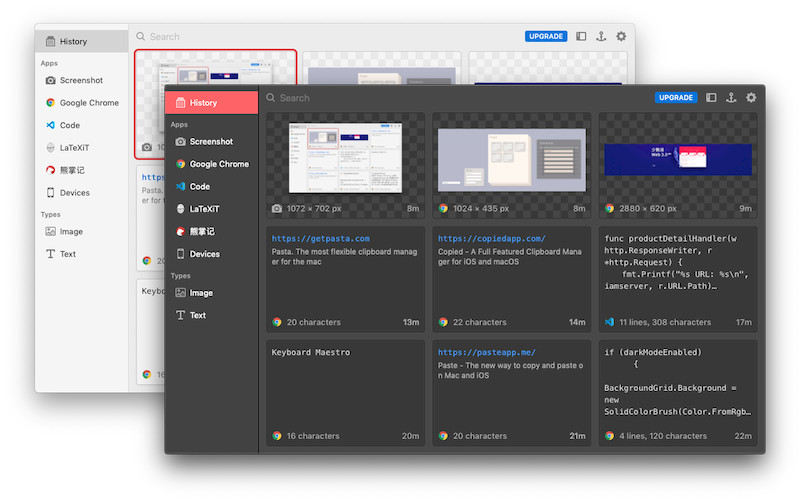This screenshot has height=500, width=800.
Task: Click History calendar icon in dark sidebar
Action: click(x=180, y=103)
